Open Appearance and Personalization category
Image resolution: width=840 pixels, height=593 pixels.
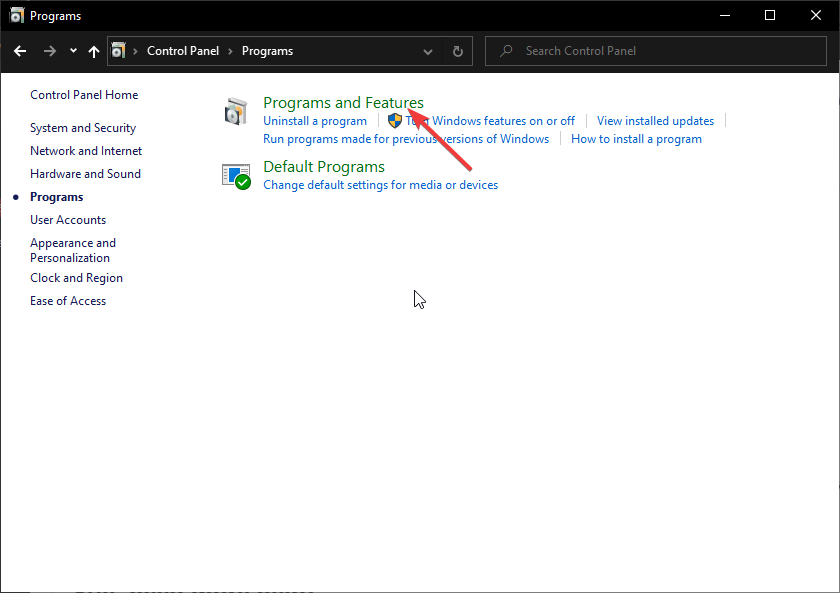click(x=73, y=250)
